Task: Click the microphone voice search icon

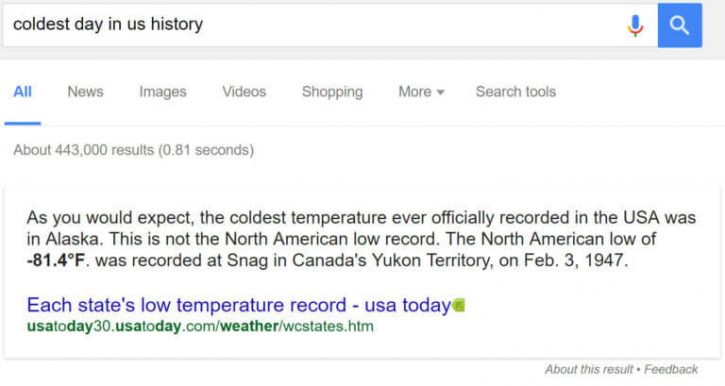Action: (635, 25)
